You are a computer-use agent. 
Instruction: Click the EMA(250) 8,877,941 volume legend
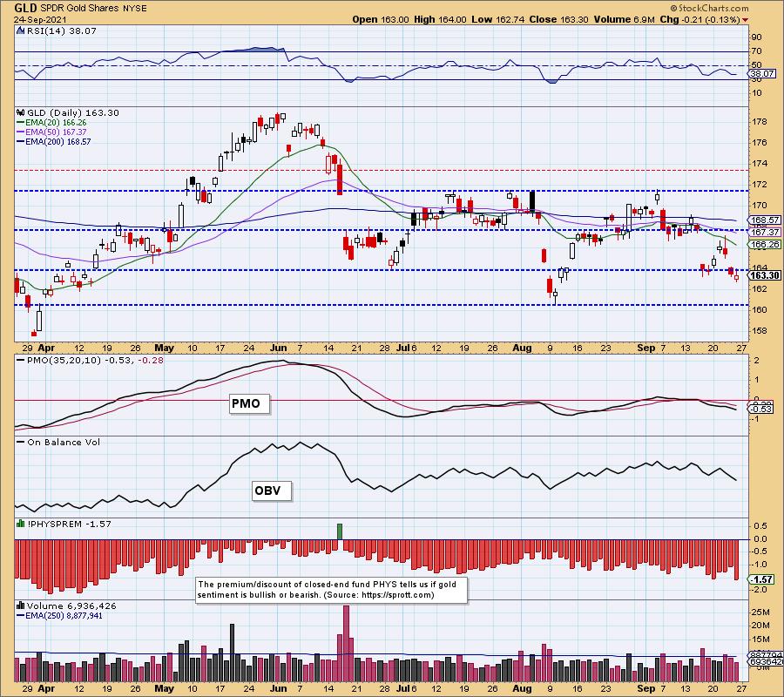click(x=59, y=616)
